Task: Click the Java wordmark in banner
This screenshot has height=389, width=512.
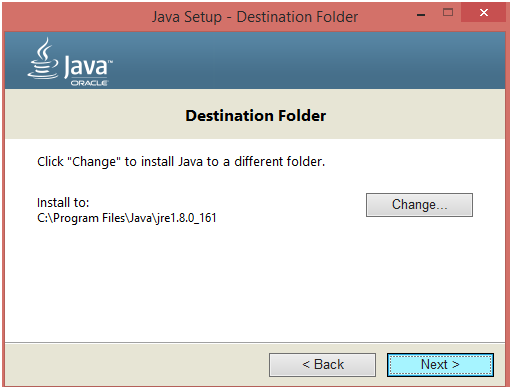Action: pyautogui.click(x=86, y=66)
